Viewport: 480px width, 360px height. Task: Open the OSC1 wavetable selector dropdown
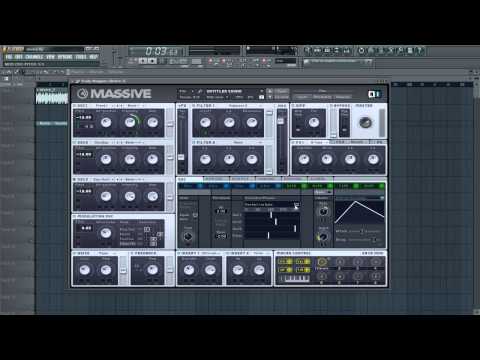(x=103, y=106)
